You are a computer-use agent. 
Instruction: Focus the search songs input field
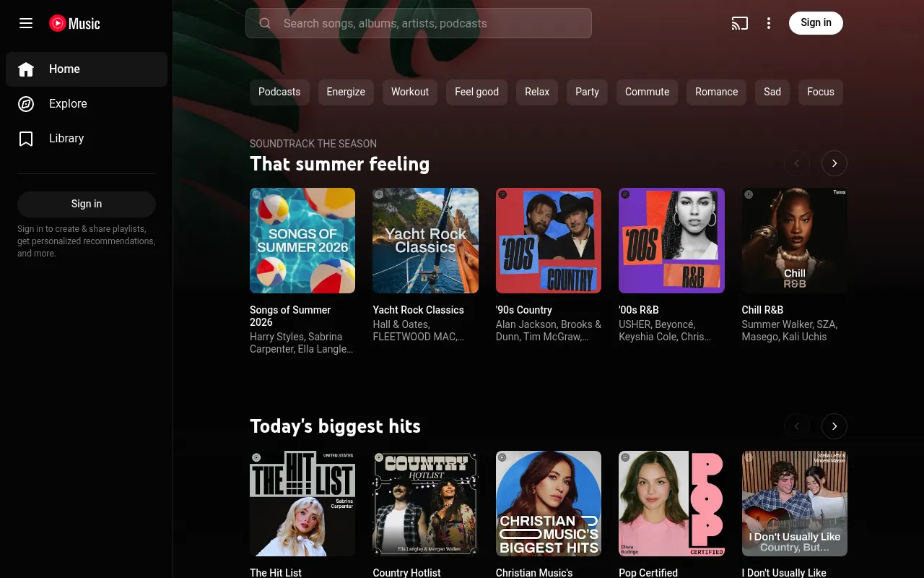pos(419,23)
